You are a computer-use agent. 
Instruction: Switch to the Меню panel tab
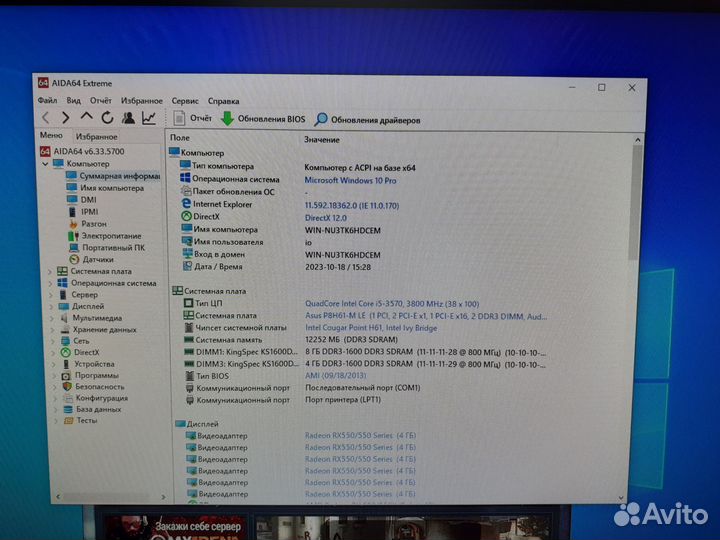(51, 135)
